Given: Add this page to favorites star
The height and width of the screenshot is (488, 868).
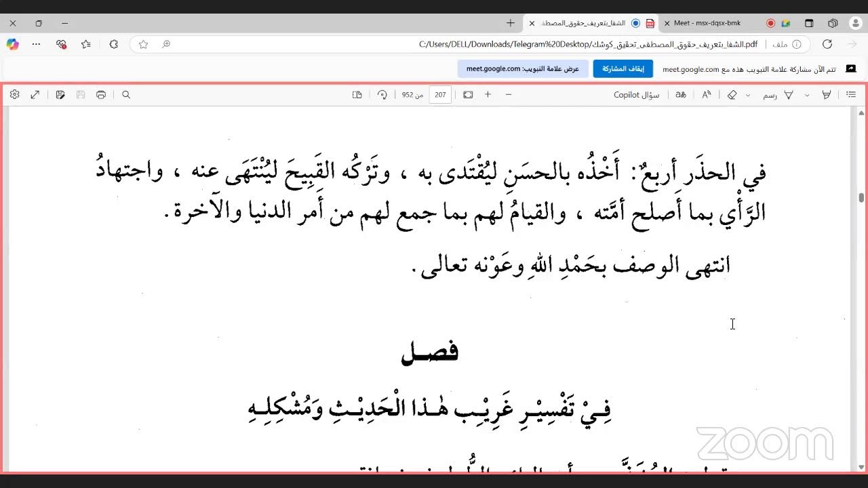Looking at the screenshot, I should click(143, 44).
